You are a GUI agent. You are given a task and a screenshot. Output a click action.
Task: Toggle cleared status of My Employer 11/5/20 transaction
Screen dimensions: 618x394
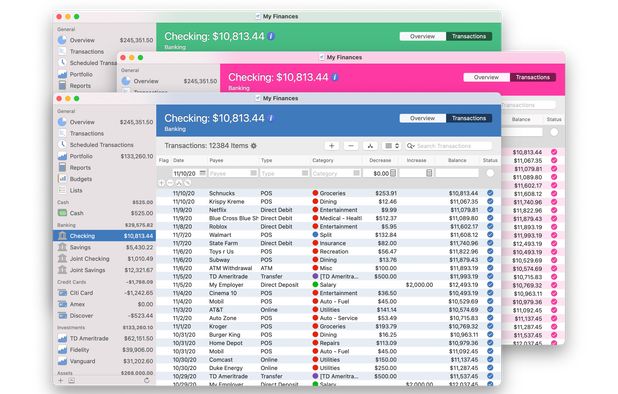490,284
